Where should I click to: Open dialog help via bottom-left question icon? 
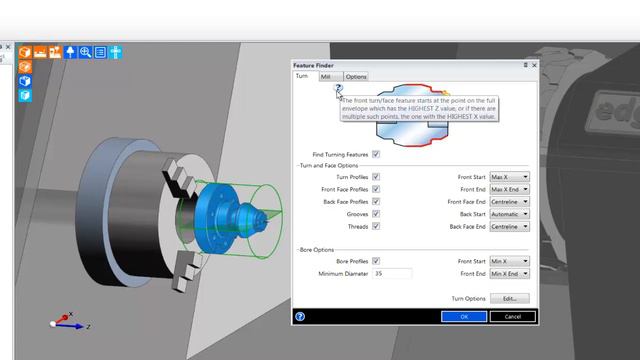(x=300, y=316)
